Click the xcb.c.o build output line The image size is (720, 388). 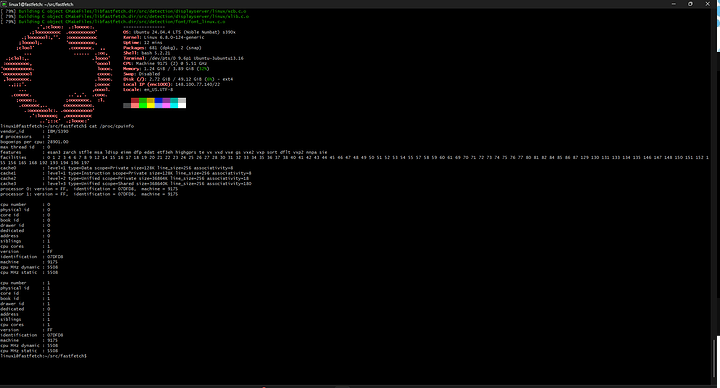[124, 11]
